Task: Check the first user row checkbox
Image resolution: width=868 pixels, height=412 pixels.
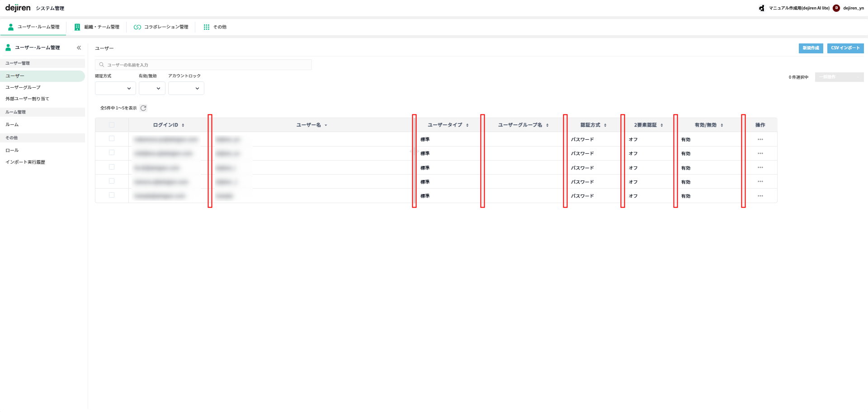Action: 112,139
